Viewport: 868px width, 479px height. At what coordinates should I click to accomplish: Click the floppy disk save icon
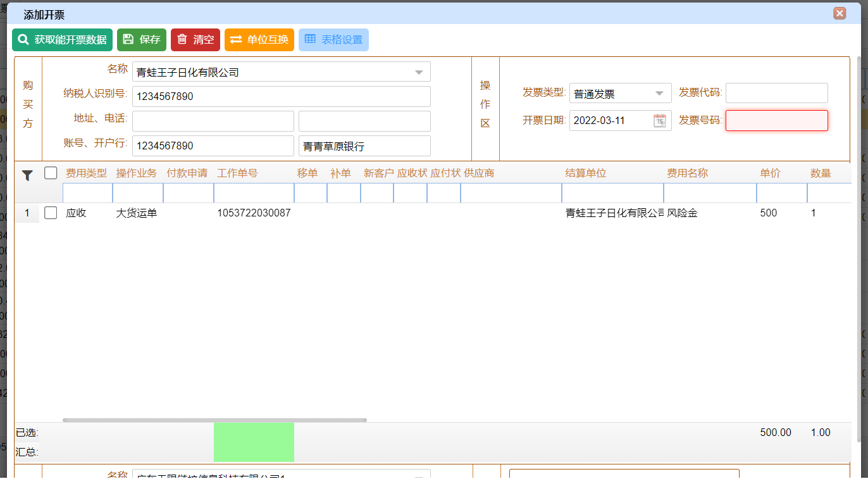(x=128, y=40)
